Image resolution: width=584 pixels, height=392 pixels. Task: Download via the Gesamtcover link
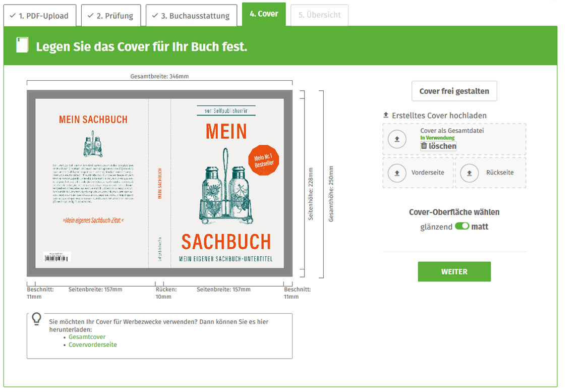tap(87, 337)
